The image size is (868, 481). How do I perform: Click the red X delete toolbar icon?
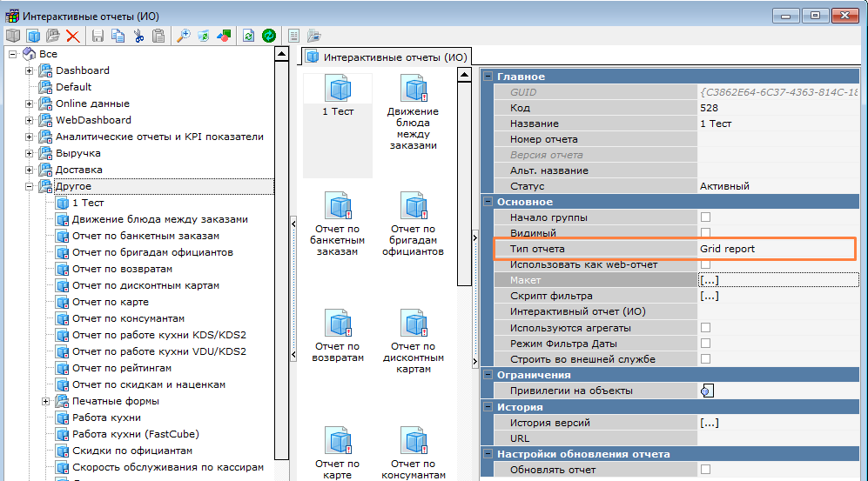coord(73,36)
